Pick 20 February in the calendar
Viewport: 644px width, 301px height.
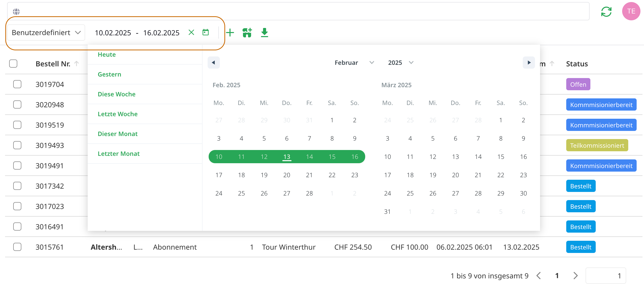tap(287, 175)
